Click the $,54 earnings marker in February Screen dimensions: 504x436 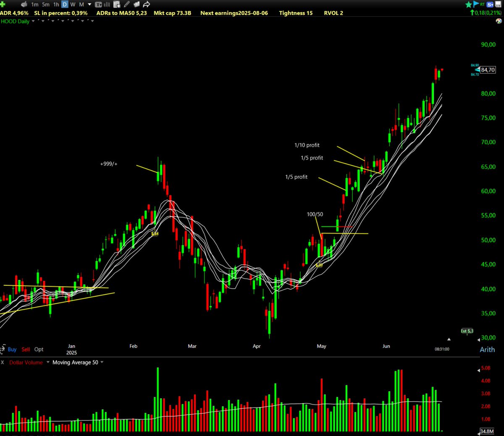(155, 234)
